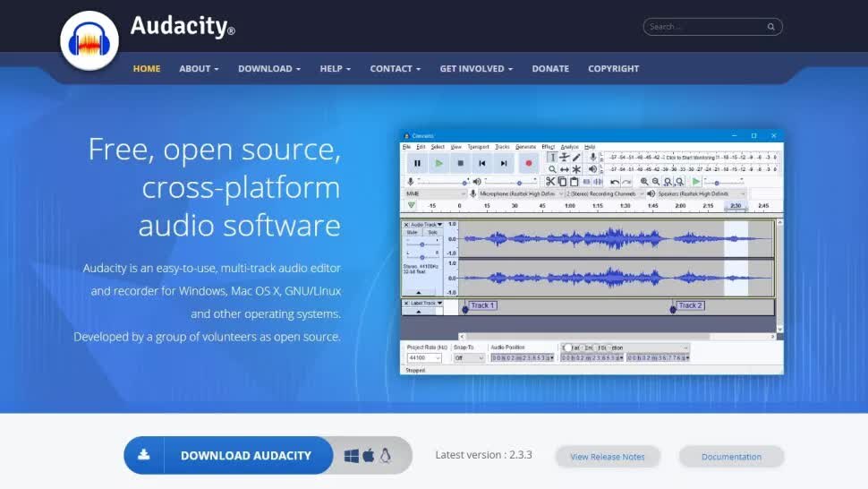Viewport: 868px width, 489px height.
Task: Click the Paste clipboard icon
Action: [x=574, y=181]
